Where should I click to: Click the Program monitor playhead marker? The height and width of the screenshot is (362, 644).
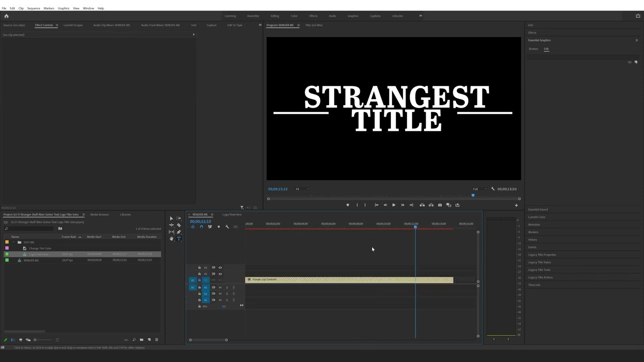pyautogui.click(x=473, y=195)
